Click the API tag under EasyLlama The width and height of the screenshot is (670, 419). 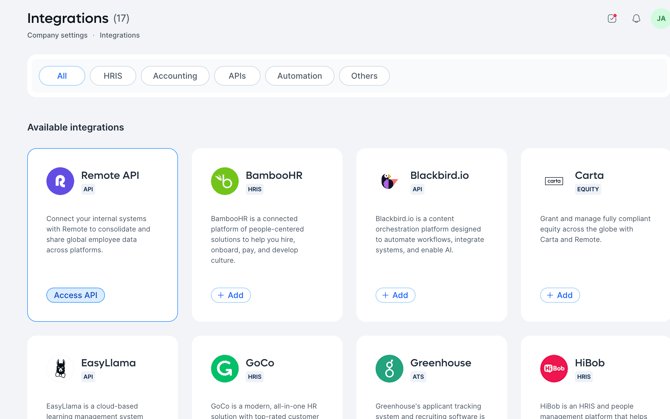coord(88,377)
